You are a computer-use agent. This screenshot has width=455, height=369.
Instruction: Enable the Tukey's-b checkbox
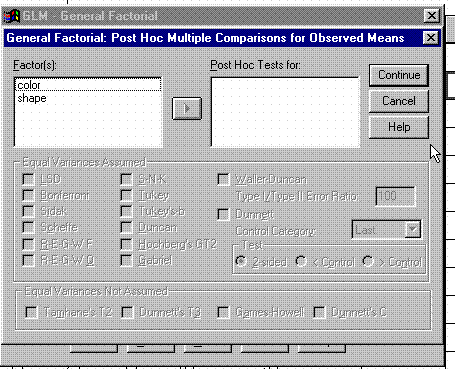click(126, 211)
